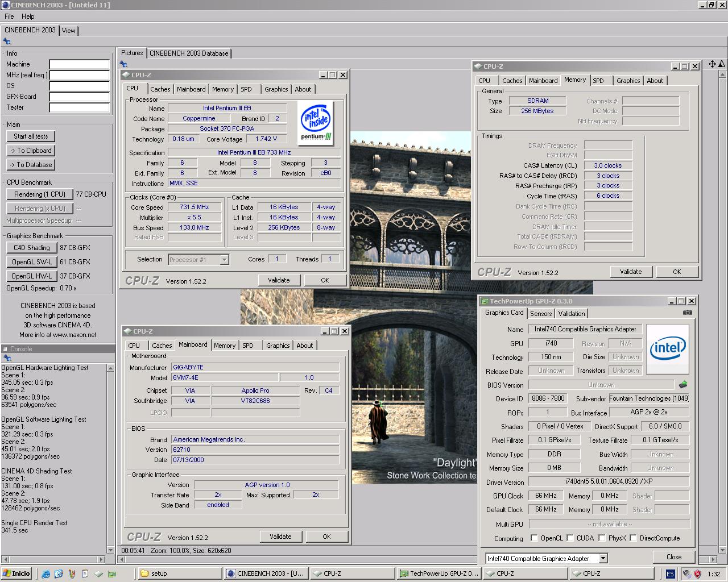
Task: Click the Driver Version value in GPU-Z
Action: [609, 482]
